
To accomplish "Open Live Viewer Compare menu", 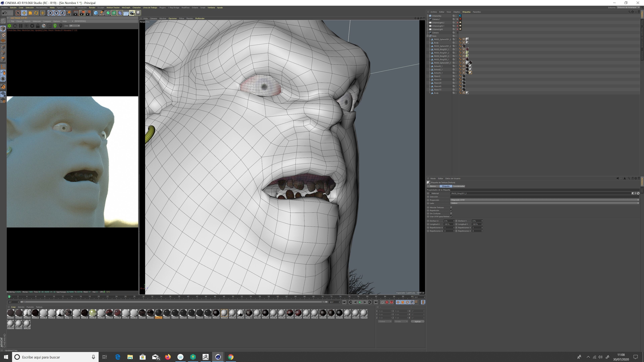I will pyautogui.click(x=47, y=21).
